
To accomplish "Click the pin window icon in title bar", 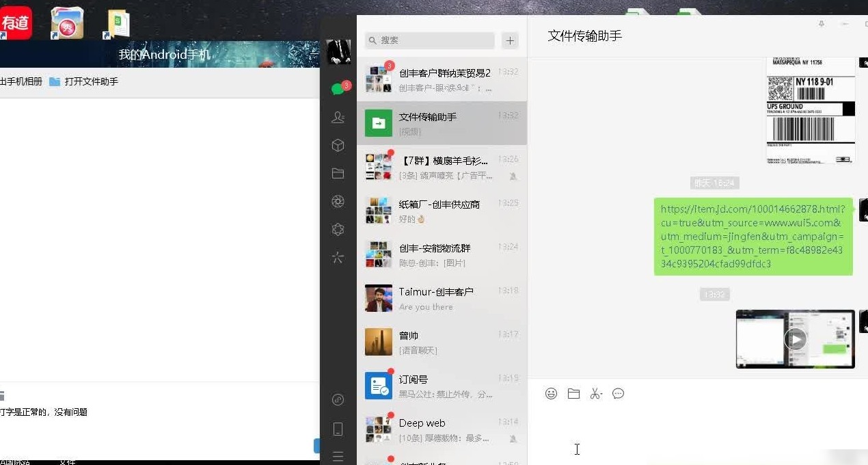I will [x=822, y=24].
